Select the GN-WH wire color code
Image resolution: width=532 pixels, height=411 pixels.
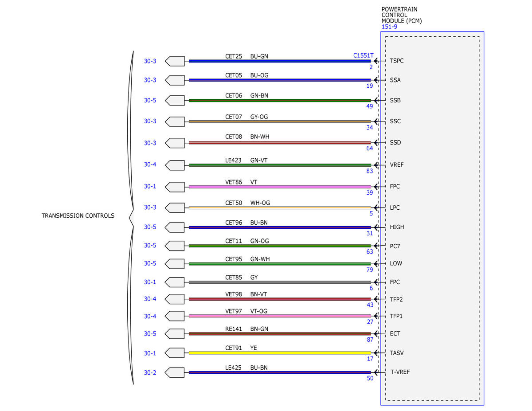click(260, 259)
